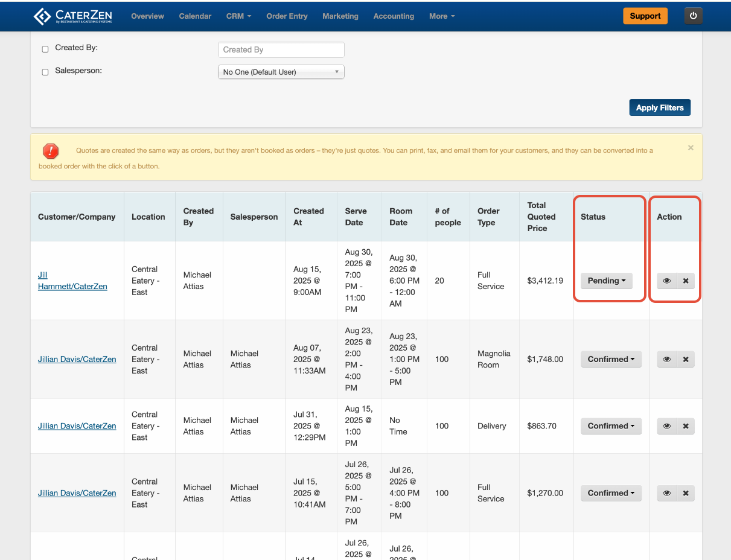Expand the CRM menu
731x560 pixels.
(x=238, y=16)
